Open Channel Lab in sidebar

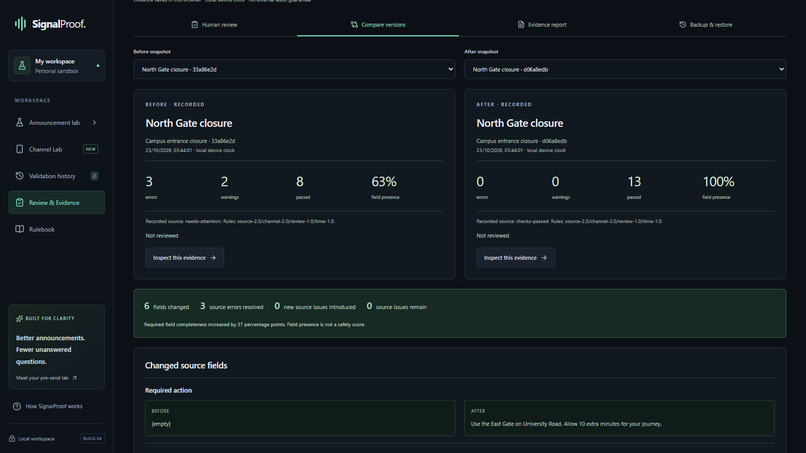(x=57, y=149)
